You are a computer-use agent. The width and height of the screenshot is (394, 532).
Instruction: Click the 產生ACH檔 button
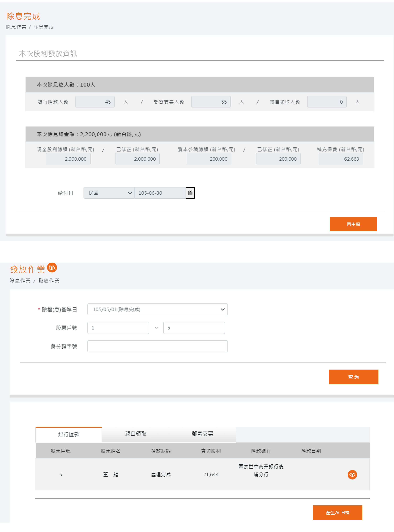click(338, 513)
